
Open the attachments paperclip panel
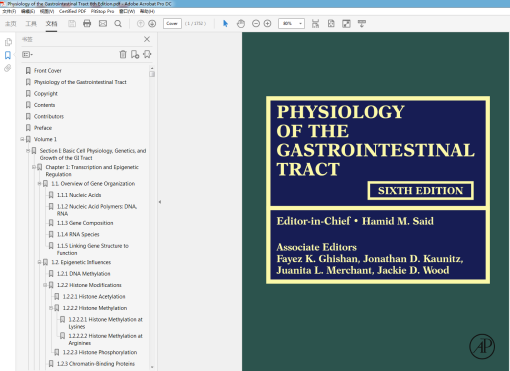pyautogui.click(x=8, y=68)
